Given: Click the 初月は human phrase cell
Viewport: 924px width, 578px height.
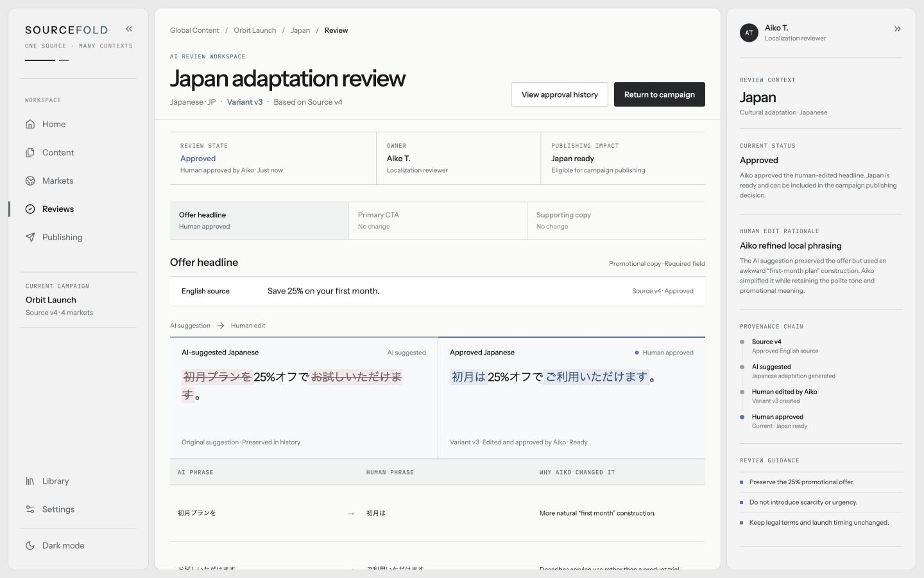Looking at the screenshot, I should pos(376,513).
